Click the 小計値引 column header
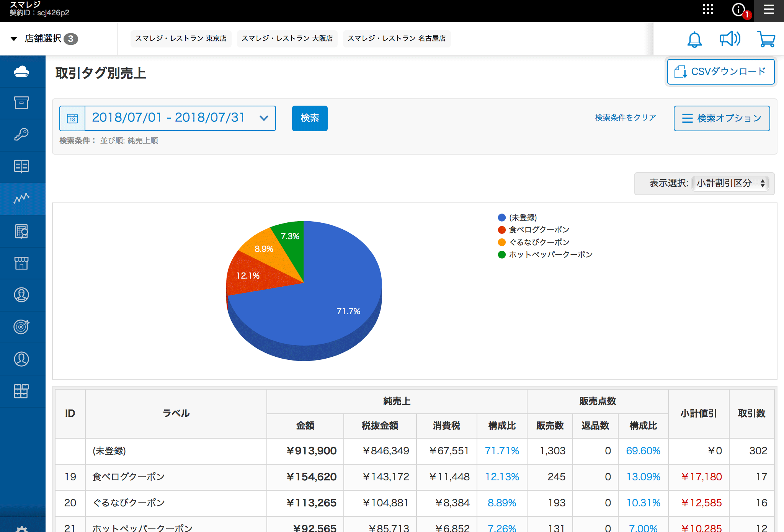The height and width of the screenshot is (532, 784). (x=699, y=413)
